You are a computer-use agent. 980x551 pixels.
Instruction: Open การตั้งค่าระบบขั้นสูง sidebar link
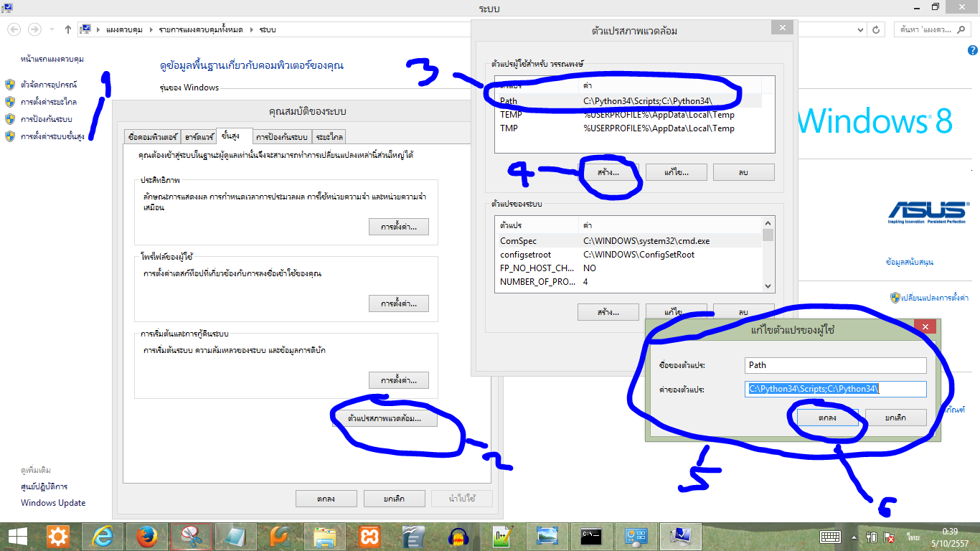click(x=53, y=136)
